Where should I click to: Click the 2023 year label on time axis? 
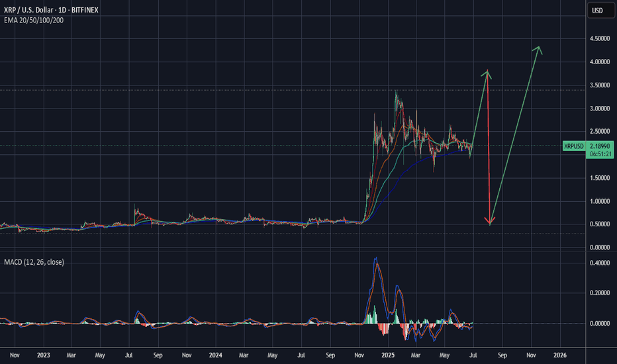(43, 355)
